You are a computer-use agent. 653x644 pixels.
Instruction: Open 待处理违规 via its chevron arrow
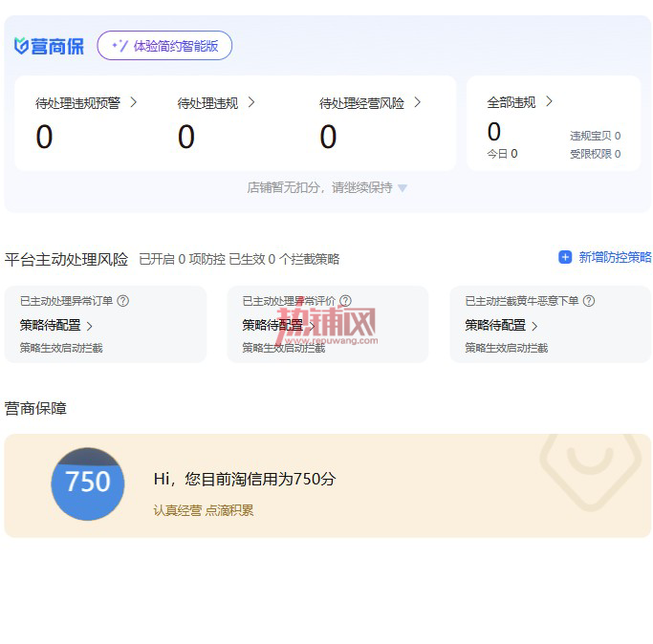(x=251, y=102)
